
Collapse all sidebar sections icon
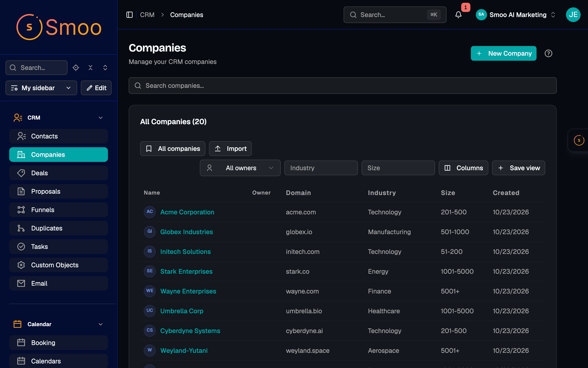tap(90, 68)
